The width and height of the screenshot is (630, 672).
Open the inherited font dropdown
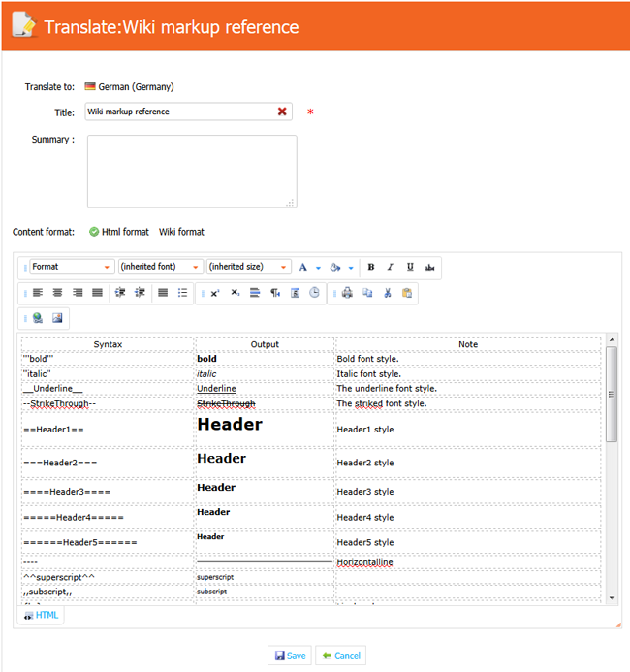coord(160,267)
